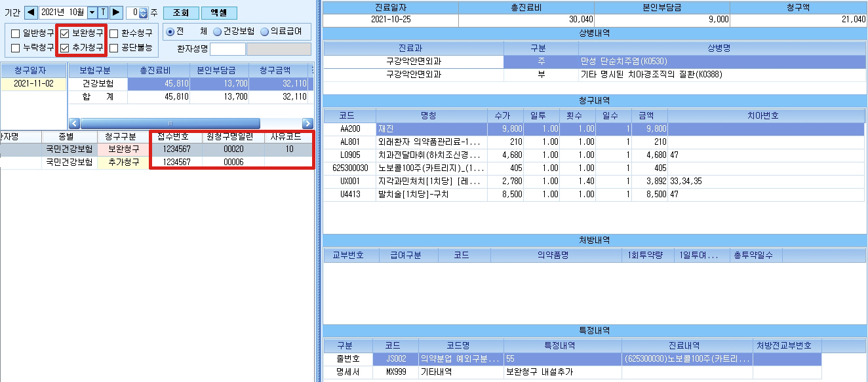868x382 pixels.
Task: Select the 전체 radio button
Action: click(170, 31)
